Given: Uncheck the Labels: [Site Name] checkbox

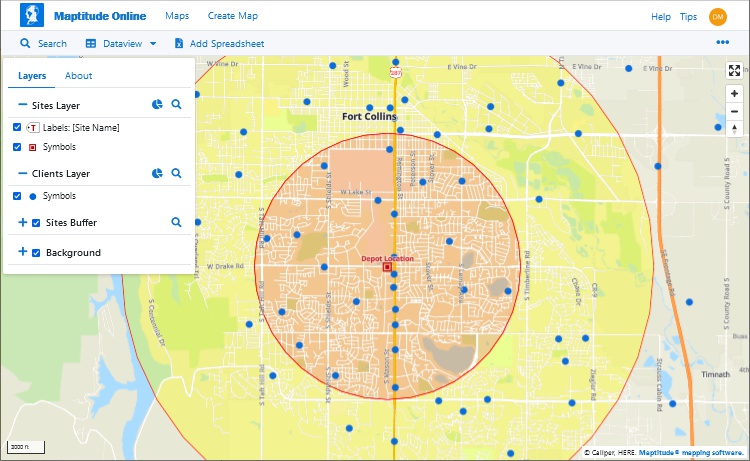Looking at the screenshot, I should (x=17, y=128).
